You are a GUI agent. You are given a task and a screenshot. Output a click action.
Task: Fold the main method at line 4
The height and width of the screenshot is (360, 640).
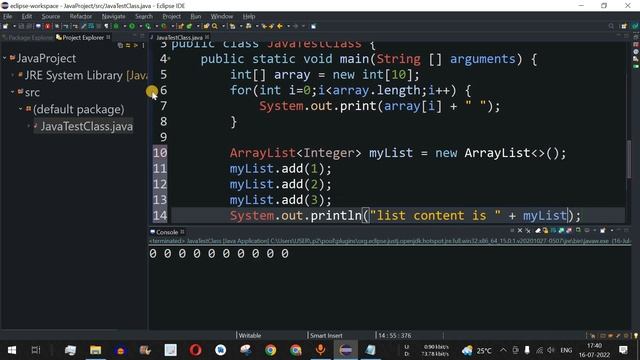(169, 59)
